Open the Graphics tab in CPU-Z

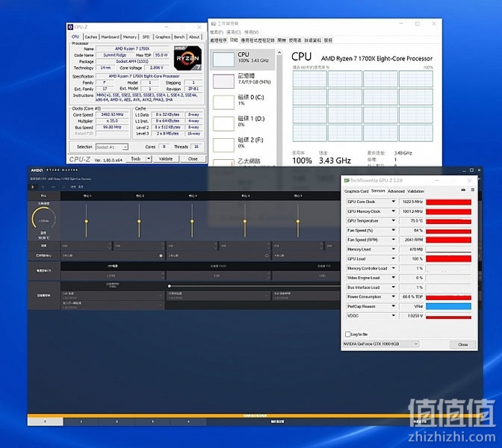point(163,37)
